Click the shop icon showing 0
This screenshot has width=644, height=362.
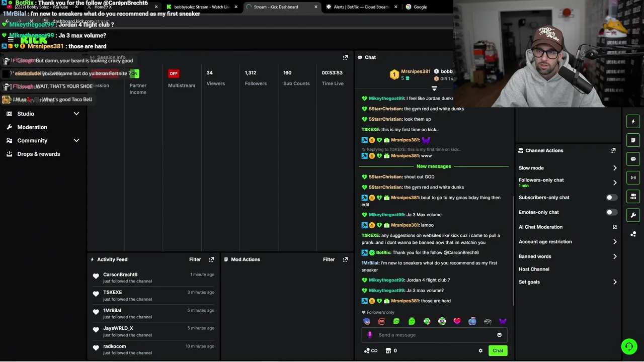(391, 350)
